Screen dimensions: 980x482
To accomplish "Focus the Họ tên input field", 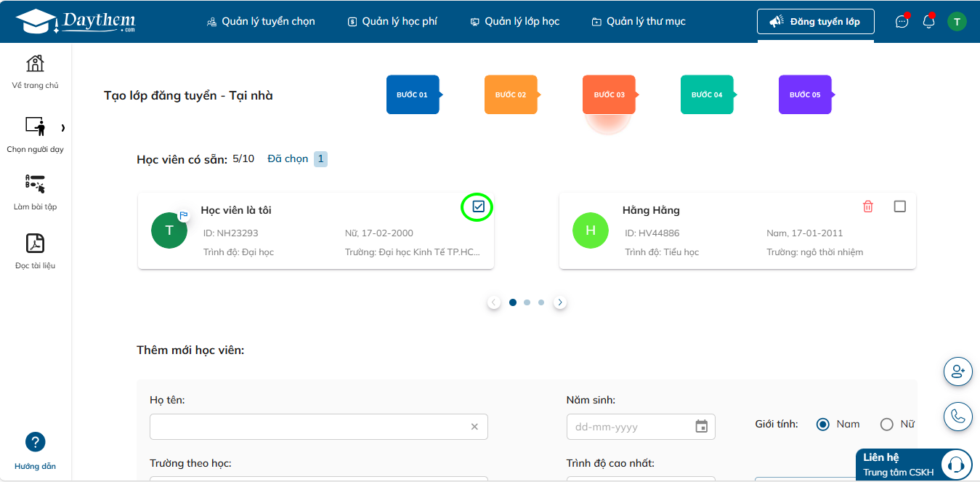I will pyautogui.click(x=319, y=427).
